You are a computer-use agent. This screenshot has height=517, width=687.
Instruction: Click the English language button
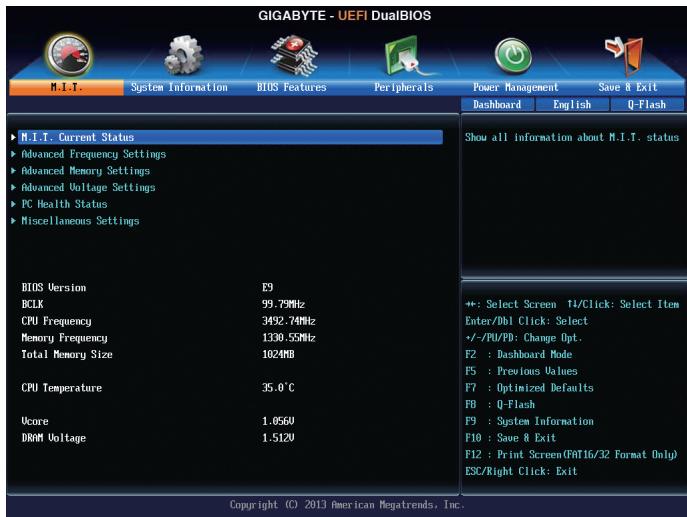tap(572, 105)
